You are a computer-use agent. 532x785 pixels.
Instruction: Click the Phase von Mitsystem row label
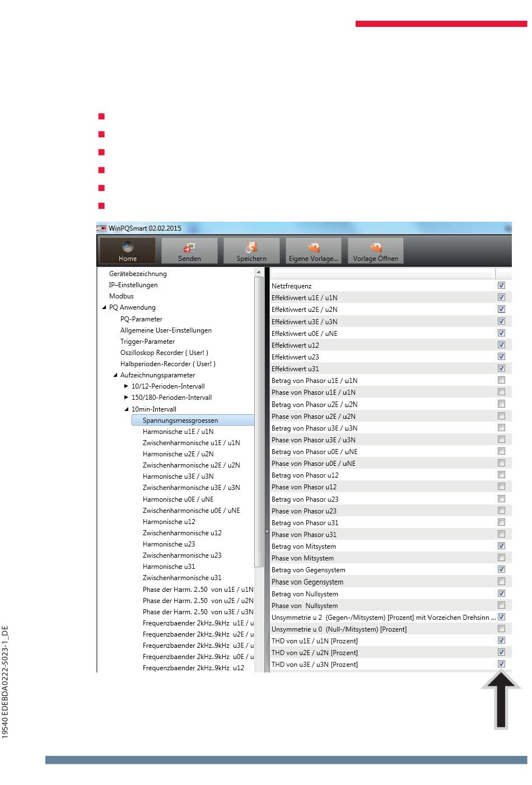pyautogui.click(x=302, y=558)
